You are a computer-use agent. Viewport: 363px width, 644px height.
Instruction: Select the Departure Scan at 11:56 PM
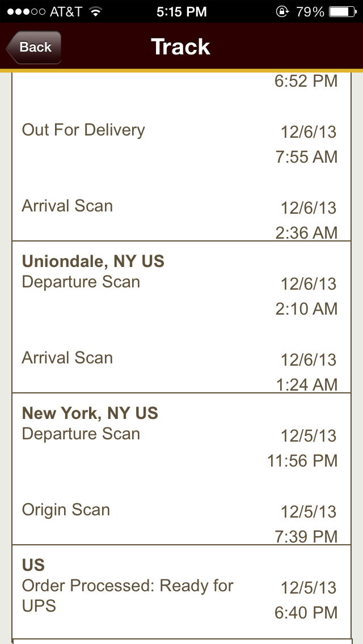click(81, 434)
